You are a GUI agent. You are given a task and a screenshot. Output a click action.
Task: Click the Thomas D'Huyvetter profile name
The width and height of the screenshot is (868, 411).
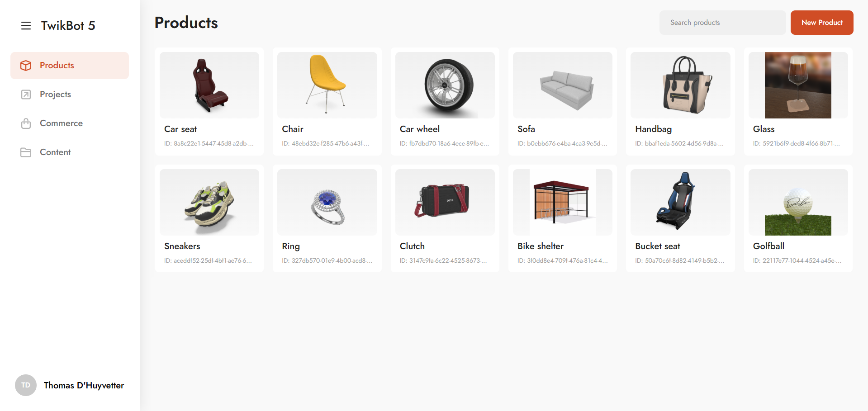pyautogui.click(x=84, y=386)
